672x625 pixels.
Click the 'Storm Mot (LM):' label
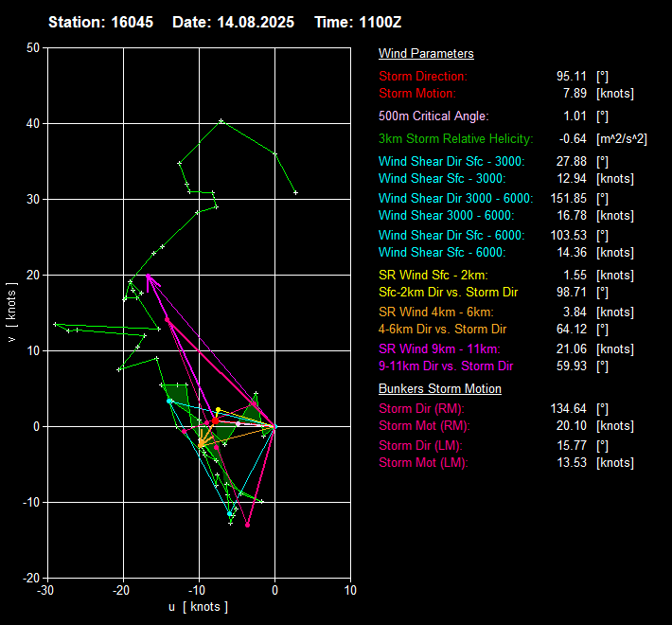coord(423,462)
